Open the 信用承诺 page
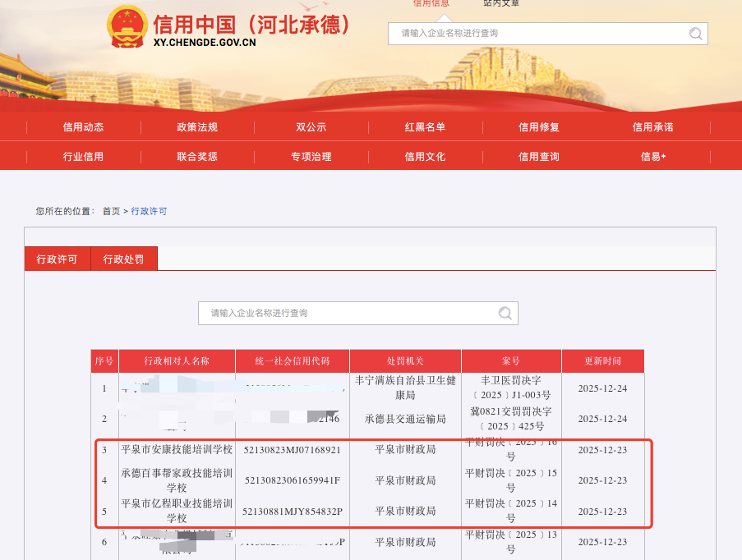Image resolution: width=742 pixels, height=560 pixels. (652, 127)
